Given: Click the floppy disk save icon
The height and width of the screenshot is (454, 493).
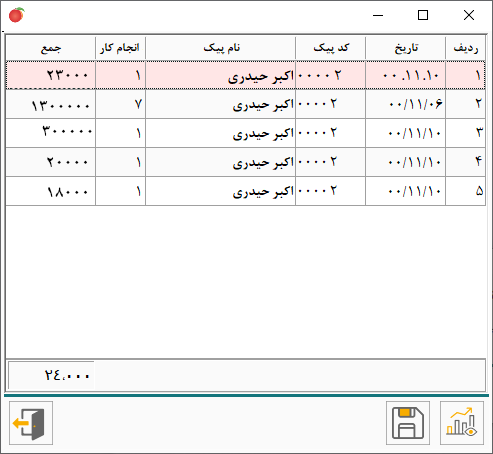Looking at the screenshot, I should coord(408,423).
